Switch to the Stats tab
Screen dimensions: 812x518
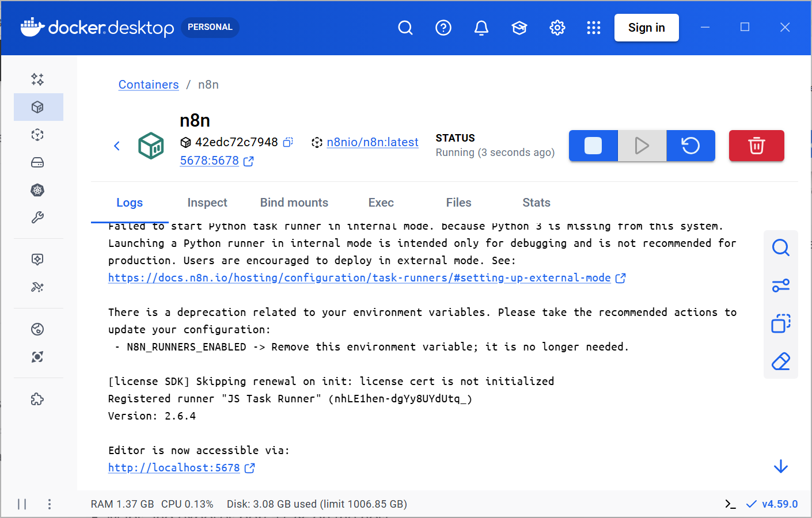536,202
